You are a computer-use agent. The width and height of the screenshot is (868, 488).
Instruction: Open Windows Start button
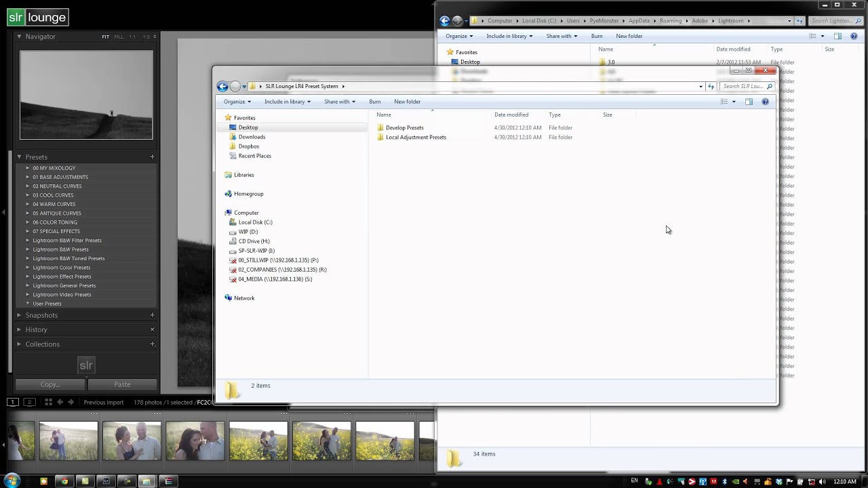click(x=12, y=481)
